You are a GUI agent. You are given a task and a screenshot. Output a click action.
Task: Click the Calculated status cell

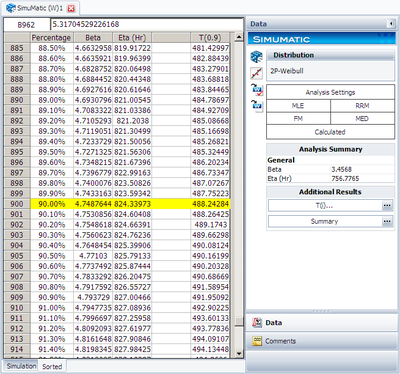tap(330, 132)
